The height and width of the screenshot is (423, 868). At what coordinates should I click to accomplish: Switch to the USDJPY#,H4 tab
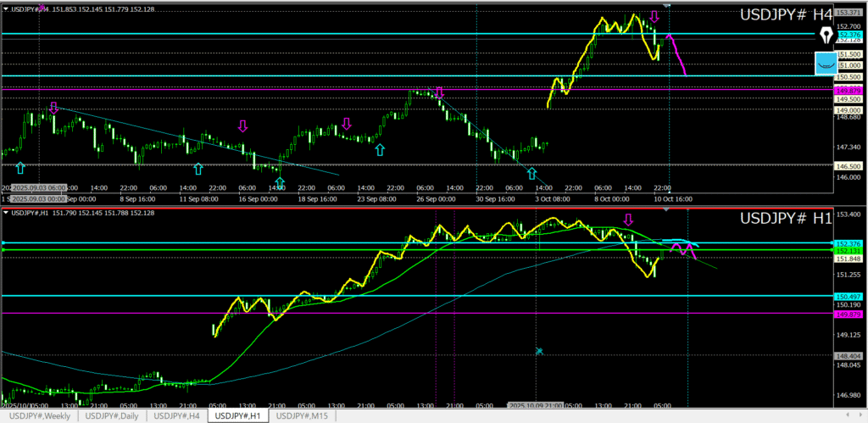pyautogui.click(x=177, y=415)
